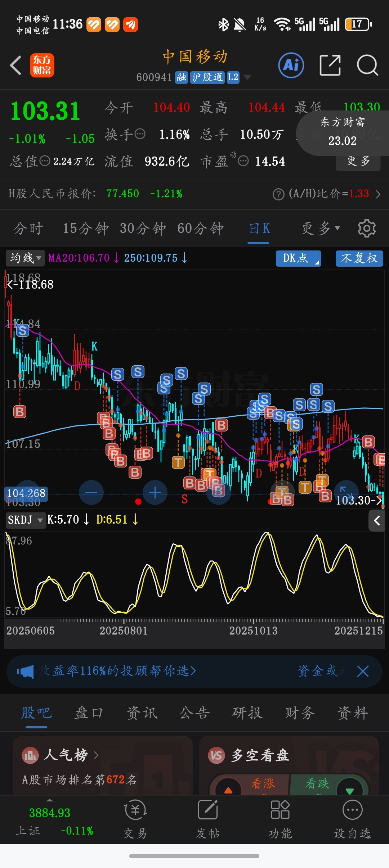
Task: Select the 日K chart tab
Action: [259, 228]
